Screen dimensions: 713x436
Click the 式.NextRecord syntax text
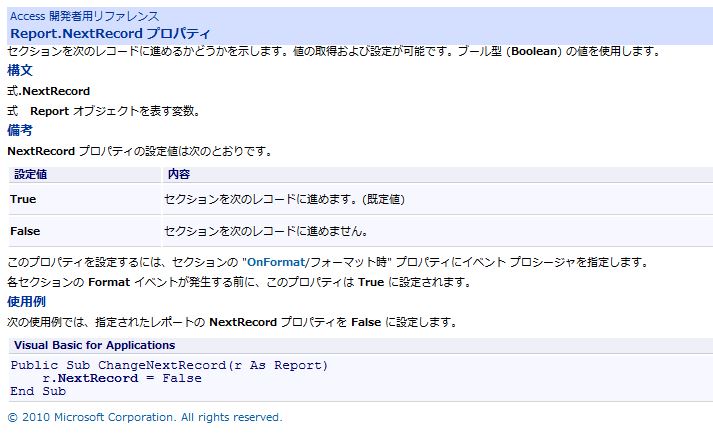click(49, 91)
